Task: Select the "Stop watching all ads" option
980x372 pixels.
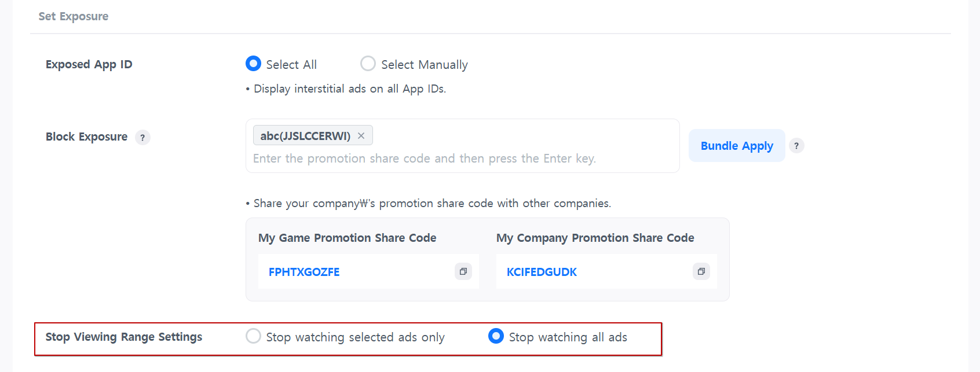Action: [x=496, y=336]
